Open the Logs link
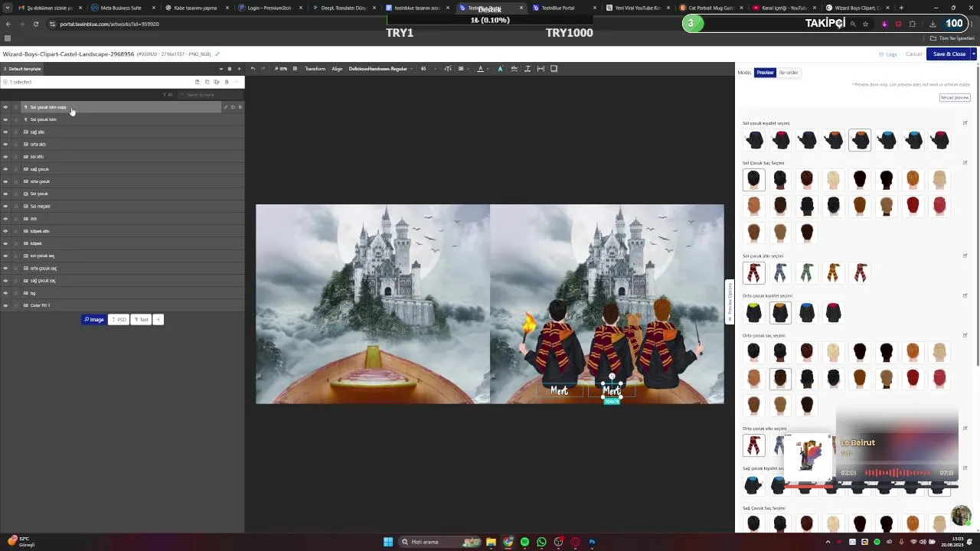The height and width of the screenshot is (551, 980). point(888,54)
